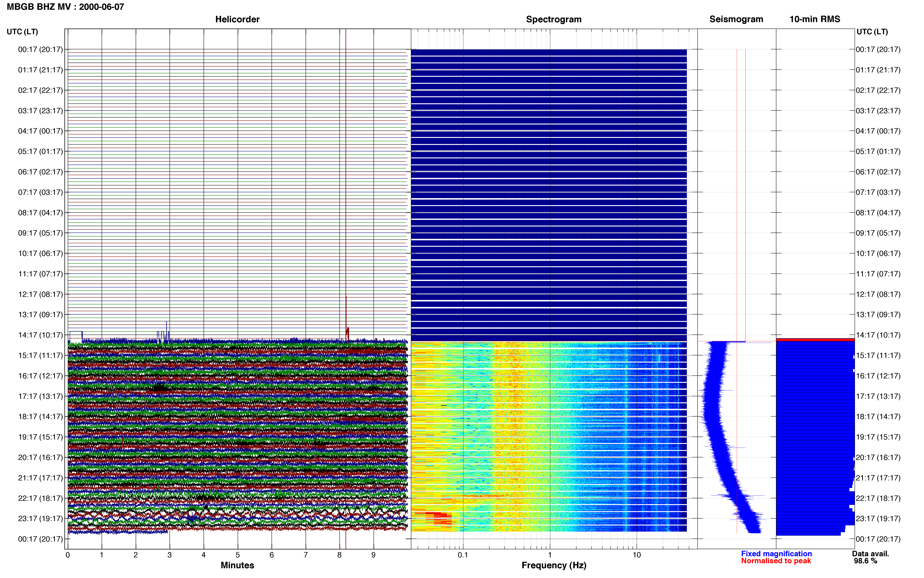
Task: Click right-axis time label "21:17 (17:17)"
Action: 878,478
